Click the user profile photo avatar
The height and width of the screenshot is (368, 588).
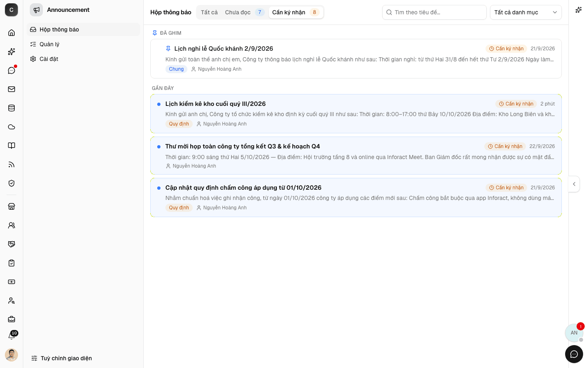(11, 355)
